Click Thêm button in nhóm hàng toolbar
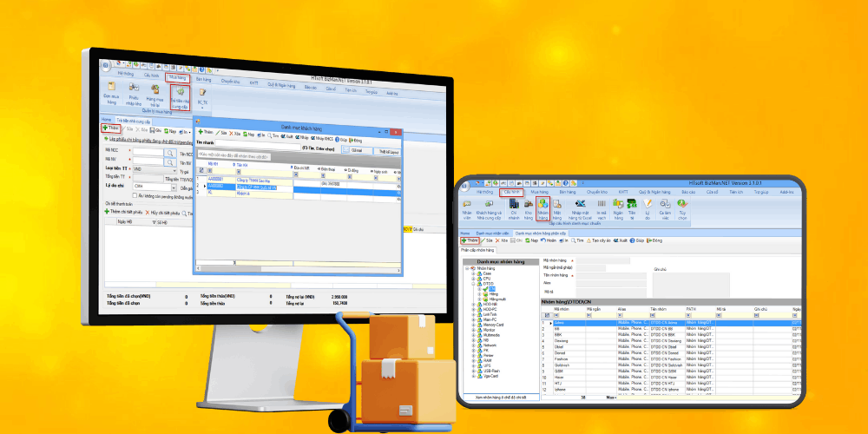 coord(470,240)
